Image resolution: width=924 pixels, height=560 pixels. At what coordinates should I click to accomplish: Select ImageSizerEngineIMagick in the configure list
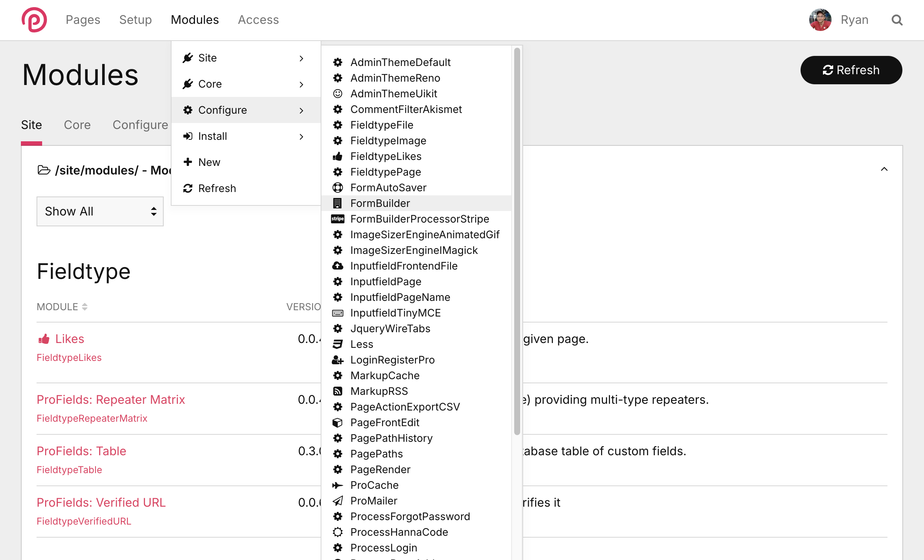click(x=416, y=250)
